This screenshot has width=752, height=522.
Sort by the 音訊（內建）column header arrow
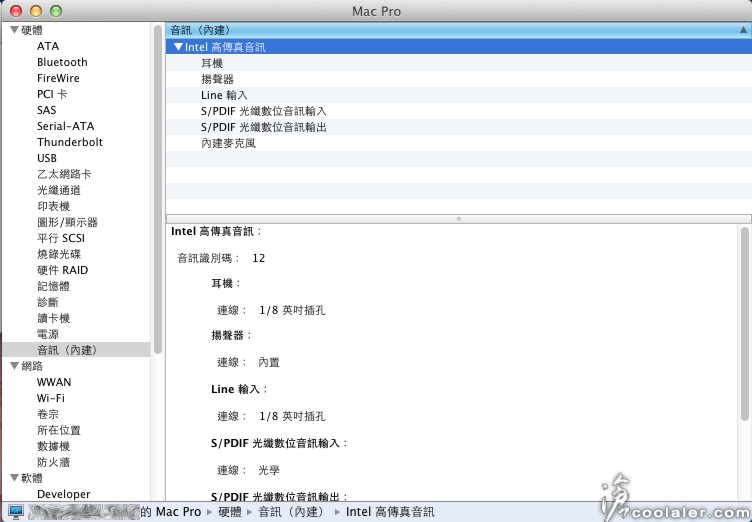pos(743,30)
